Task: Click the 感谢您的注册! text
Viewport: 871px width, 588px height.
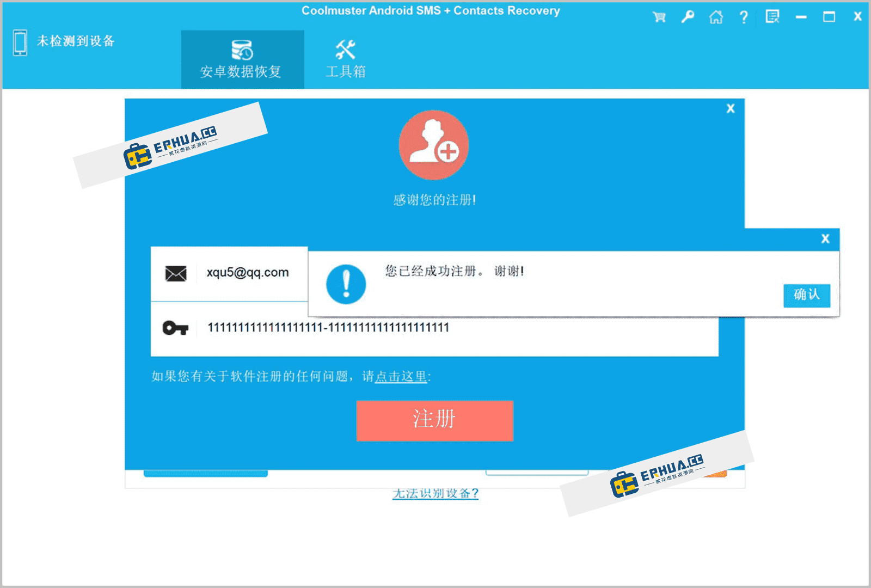Action: coord(434,200)
